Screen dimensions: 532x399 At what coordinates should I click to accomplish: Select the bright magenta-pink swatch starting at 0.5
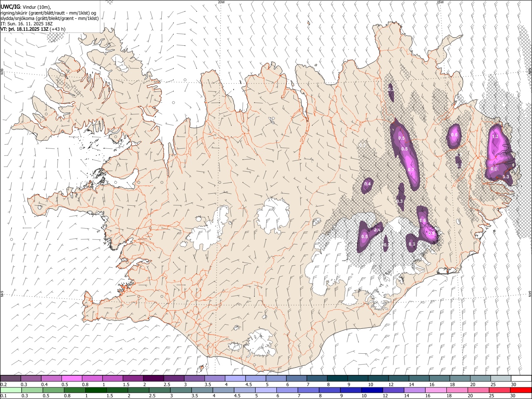click(71, 378)
